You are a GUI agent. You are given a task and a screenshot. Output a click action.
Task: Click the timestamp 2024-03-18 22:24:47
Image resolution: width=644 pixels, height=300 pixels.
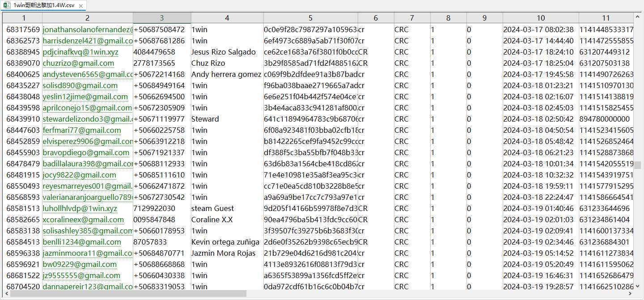pyautogui.click(x=538, y=197)
